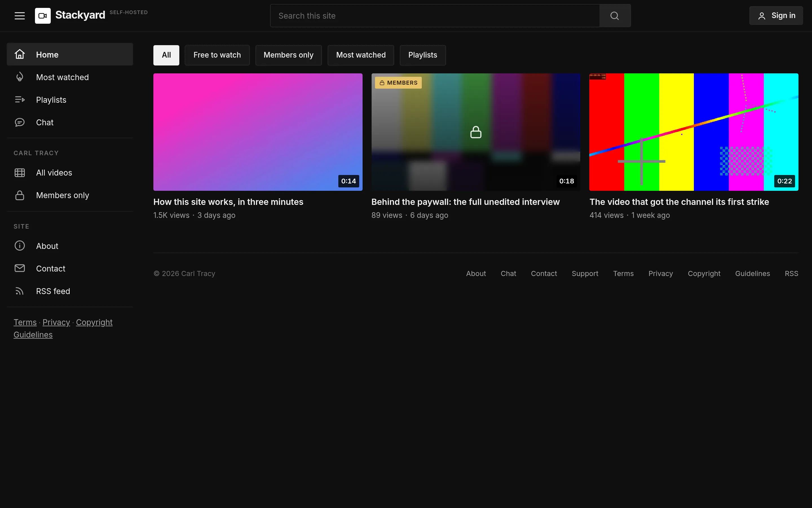Click the Playlists queue icon in sidebar
The width and height of the screenshot is (812, 508).
click(20, 99)
